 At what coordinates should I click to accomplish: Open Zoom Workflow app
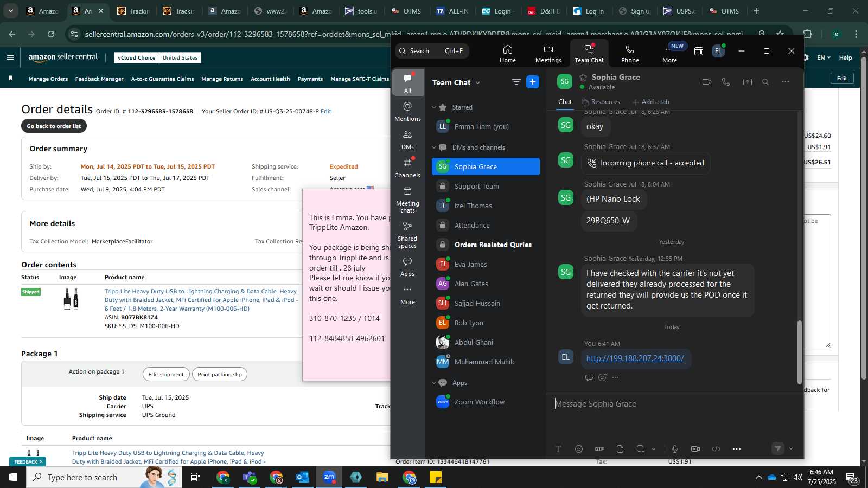[x=486, y=402]
